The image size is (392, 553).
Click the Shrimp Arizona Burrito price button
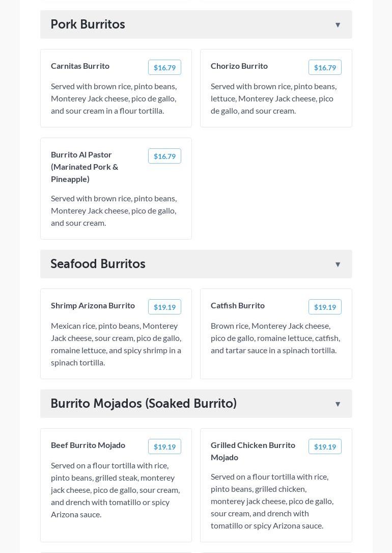pos(164,307)
